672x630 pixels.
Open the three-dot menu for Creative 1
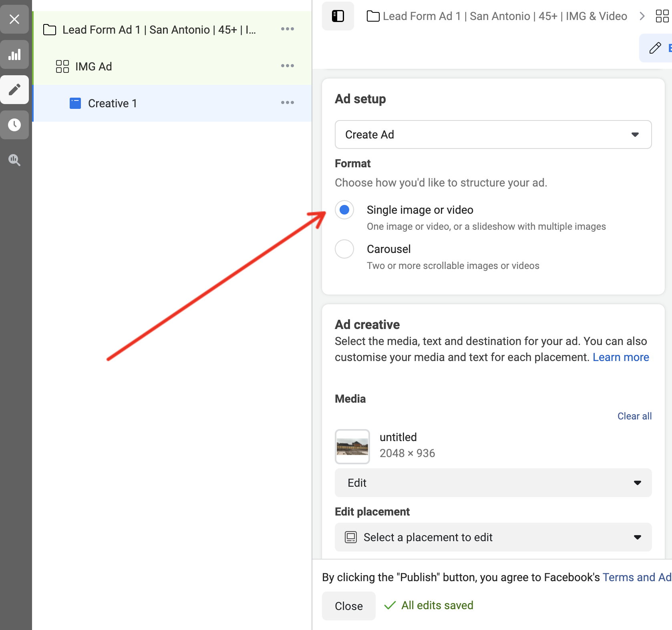click(288, 102)
